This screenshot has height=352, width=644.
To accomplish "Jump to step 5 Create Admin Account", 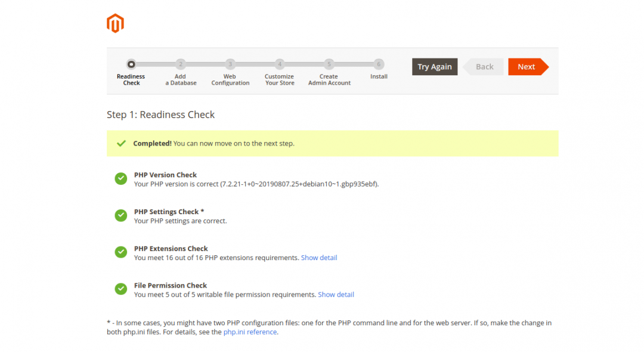I will point(329,64).
